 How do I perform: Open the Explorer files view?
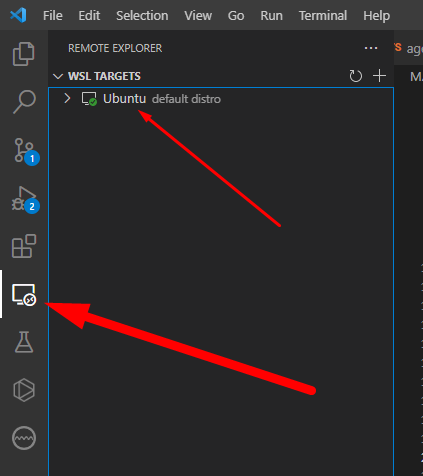[x=24, y=54]
